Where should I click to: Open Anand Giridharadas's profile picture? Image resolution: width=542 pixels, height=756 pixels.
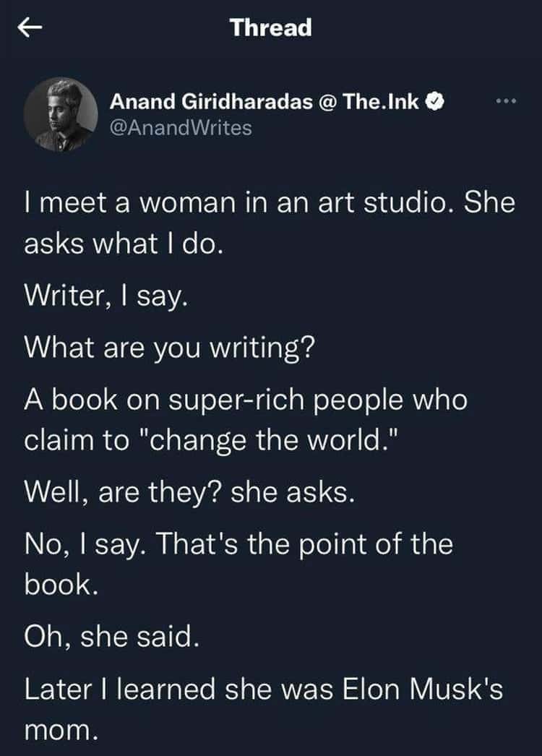pos(60,115)
